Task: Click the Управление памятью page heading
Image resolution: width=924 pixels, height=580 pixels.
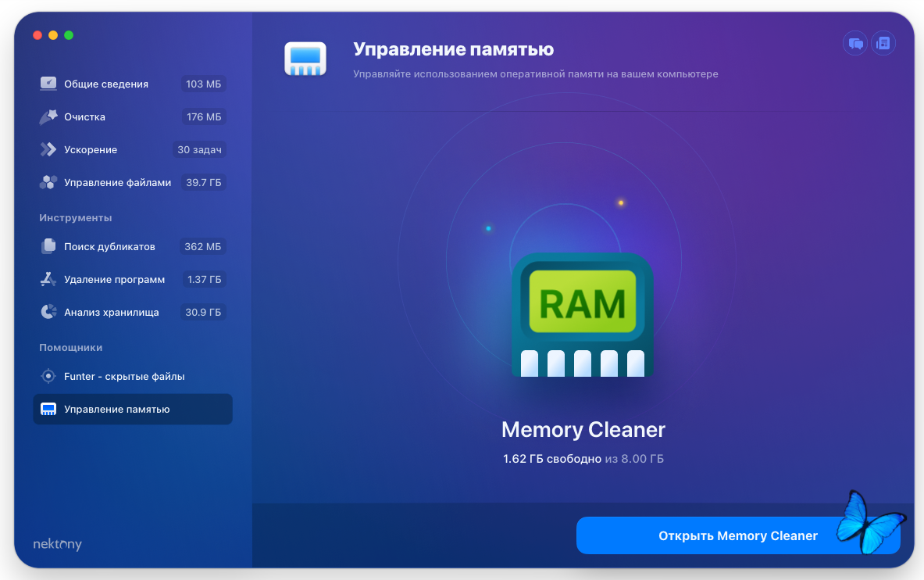Action: [x=453, y=49]
